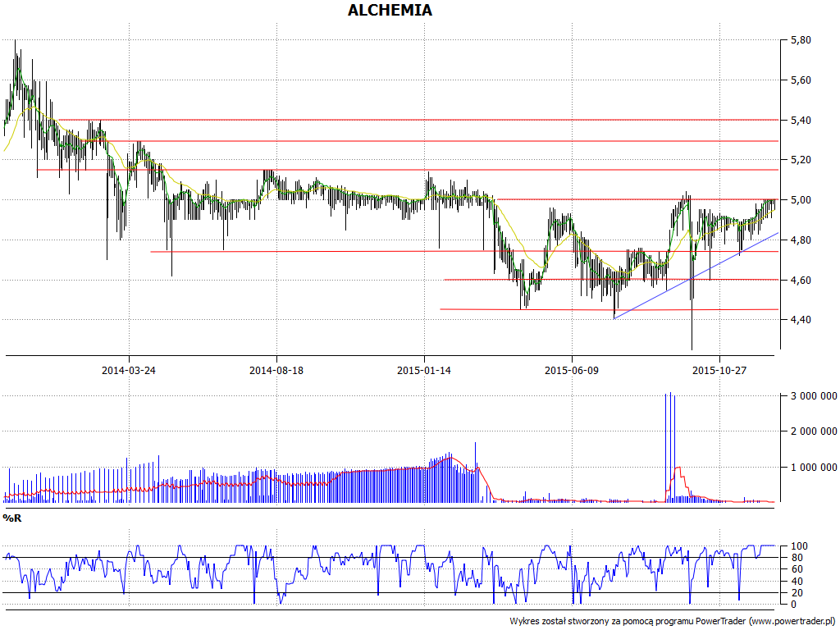Screen dimensions: 840x630
Task: Select the 100 level on %R axis
Action: [x=798, y=546]
